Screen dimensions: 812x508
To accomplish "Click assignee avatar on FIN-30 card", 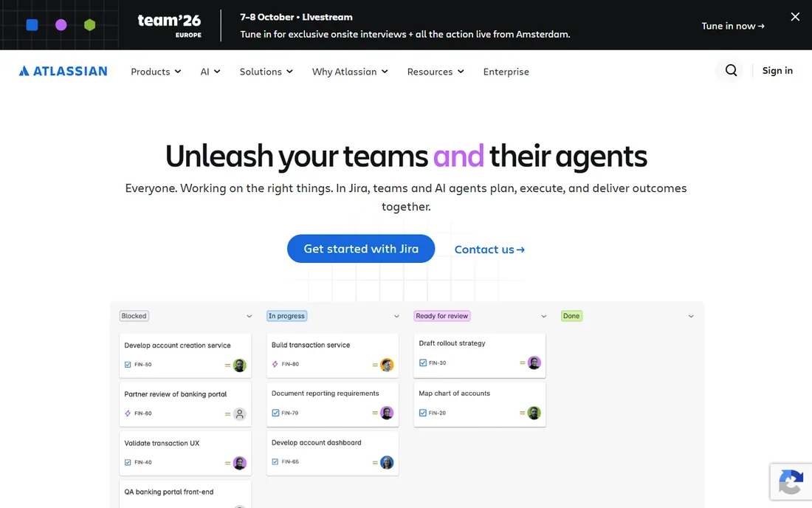I will tap(534, 363).
